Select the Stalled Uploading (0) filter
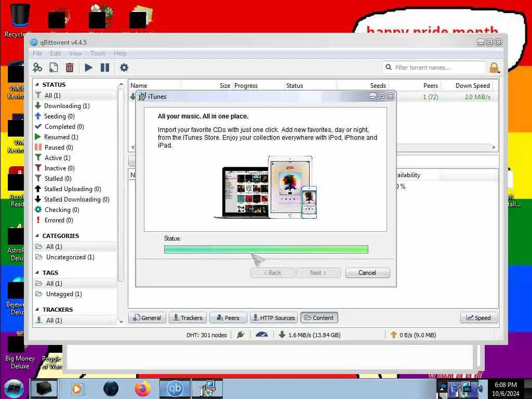 [75, 189]
